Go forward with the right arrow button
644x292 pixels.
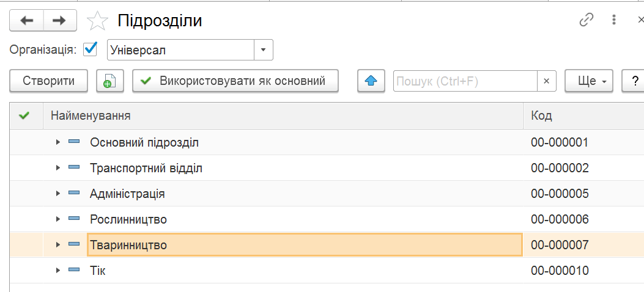pyautogui.click(x=60, y=21)
